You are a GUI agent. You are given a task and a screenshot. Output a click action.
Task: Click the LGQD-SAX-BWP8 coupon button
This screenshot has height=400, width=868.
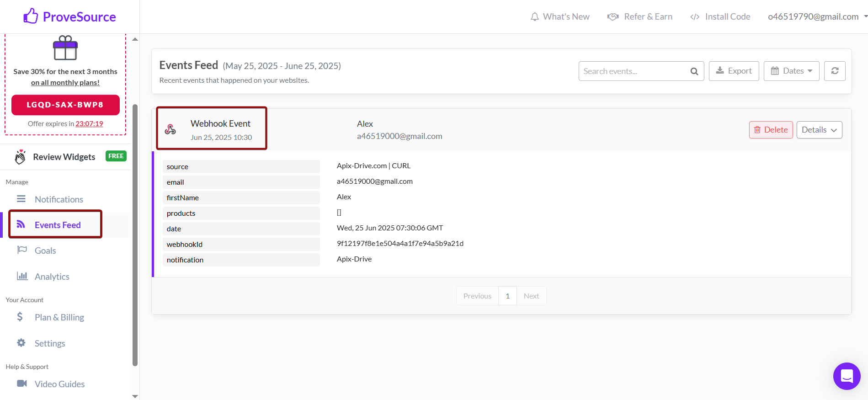65,105
